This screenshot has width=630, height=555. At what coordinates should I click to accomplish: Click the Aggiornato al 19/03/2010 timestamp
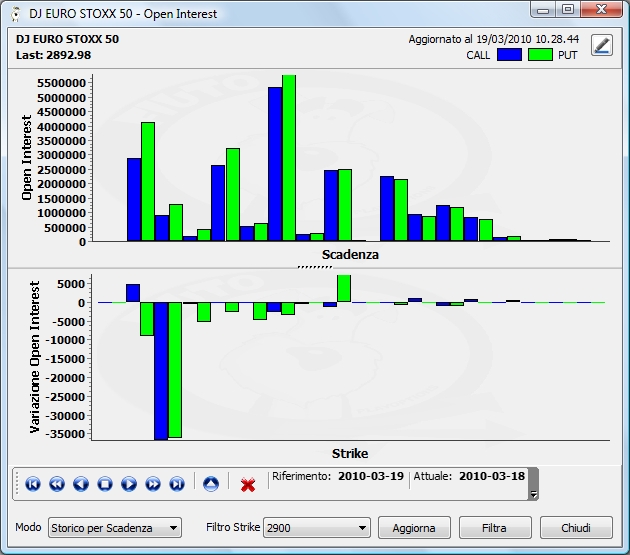pos(494,39)
